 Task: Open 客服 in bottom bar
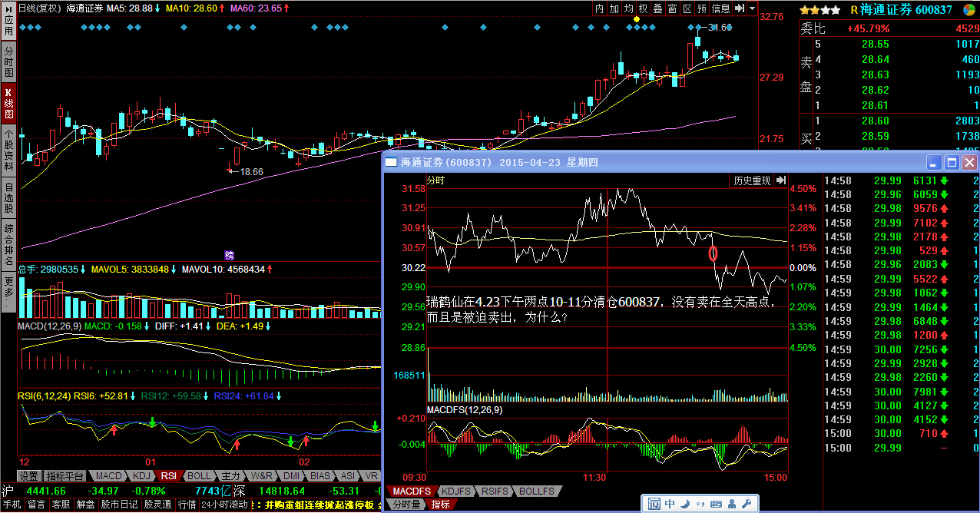pos(61,505)
